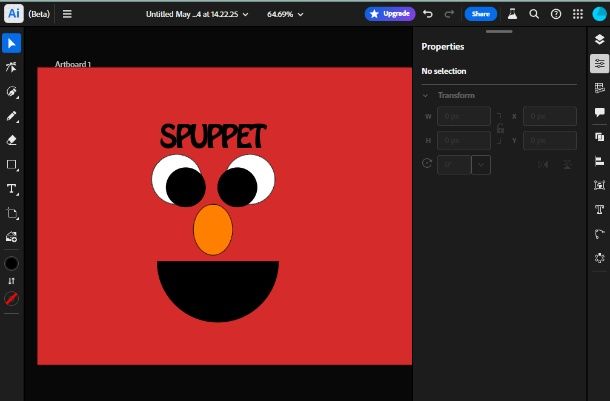
Task: Click the orange nose ellipse
Action: point(213,229)
